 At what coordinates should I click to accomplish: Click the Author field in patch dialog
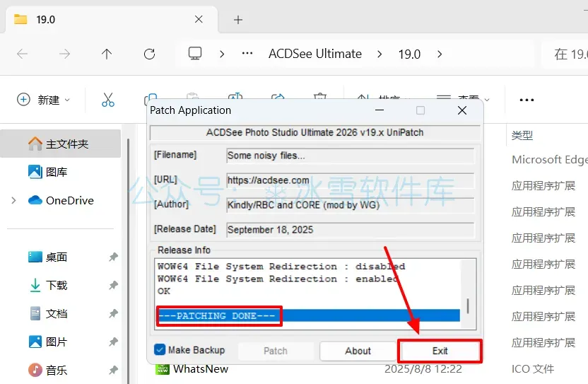(x=351, y=205)
